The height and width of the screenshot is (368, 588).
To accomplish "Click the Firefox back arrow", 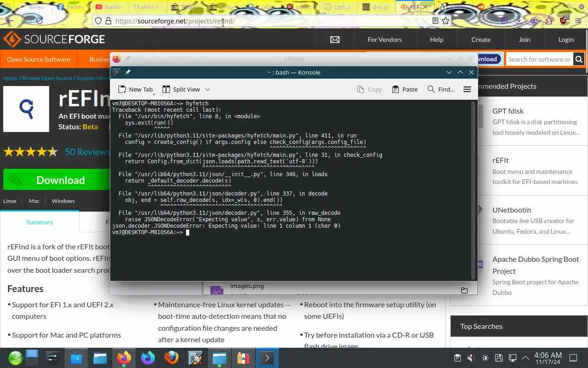I will click(x=10, y=21).
